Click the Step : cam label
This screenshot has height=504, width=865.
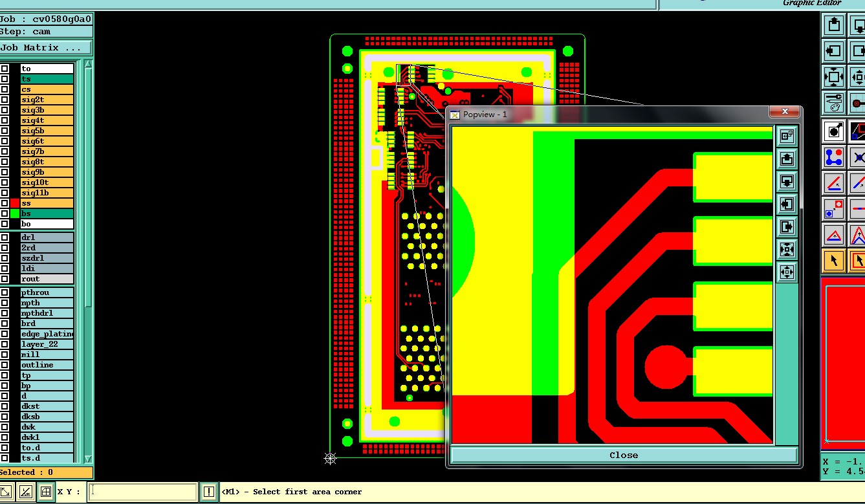click(46, 31)
